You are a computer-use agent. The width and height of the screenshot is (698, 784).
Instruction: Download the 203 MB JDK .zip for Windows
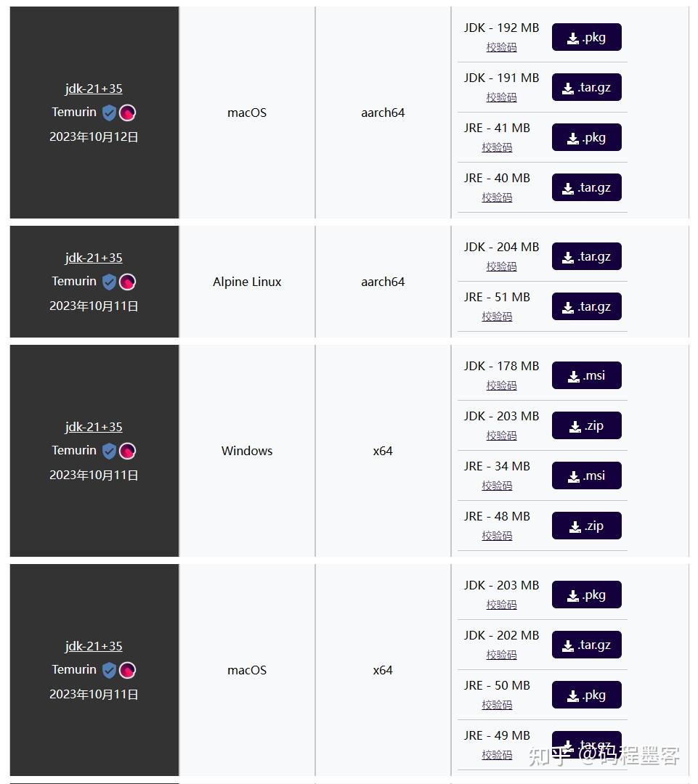pyautogui.click(x=586, y=426)
